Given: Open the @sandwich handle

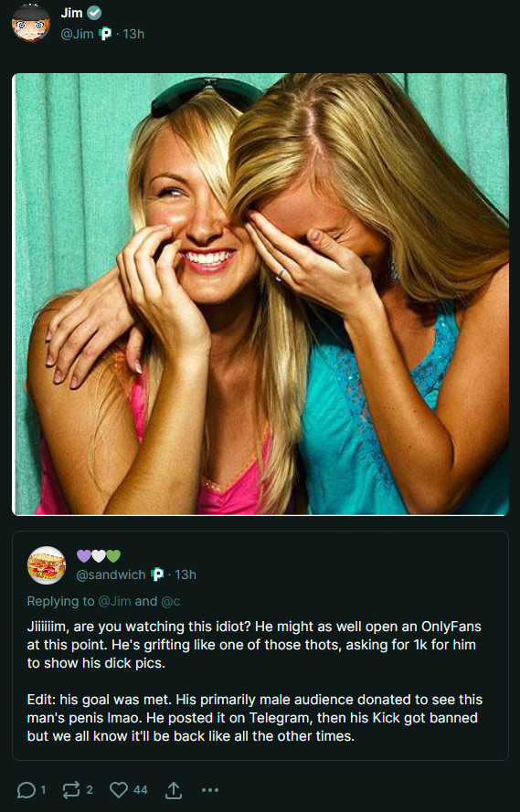Looking at the screenshot, I should [111, 575].
